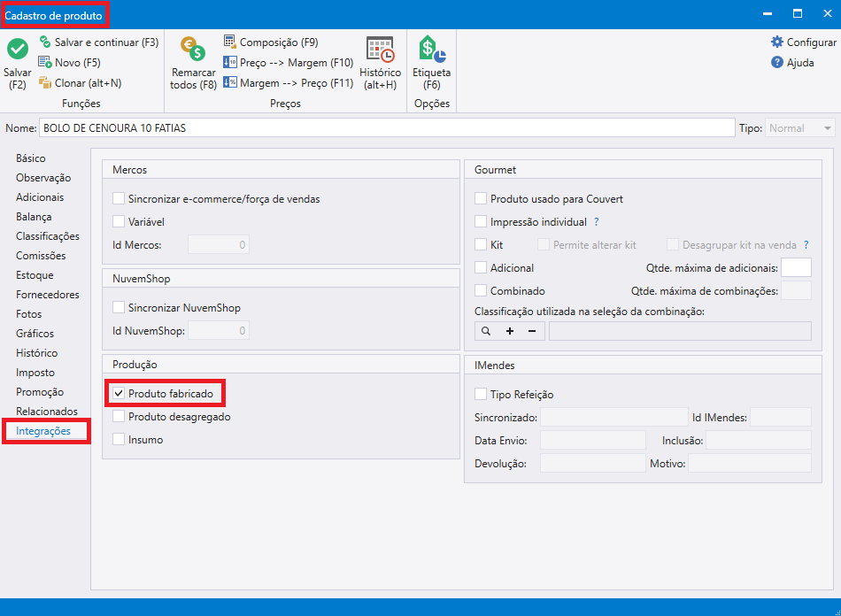
Task: Check Produto usado para Couvert
Action: [481, 199]
